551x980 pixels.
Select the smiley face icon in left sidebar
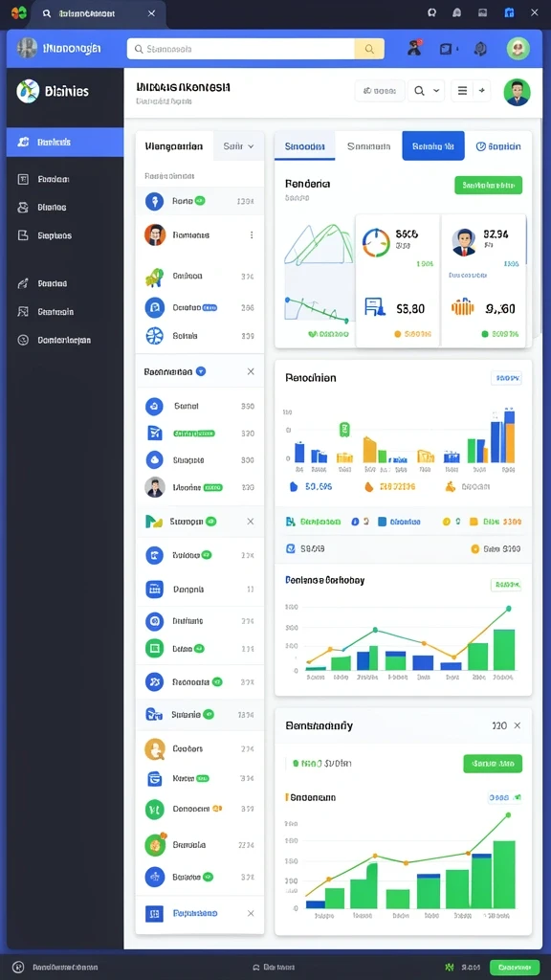(x=23, y=340)
